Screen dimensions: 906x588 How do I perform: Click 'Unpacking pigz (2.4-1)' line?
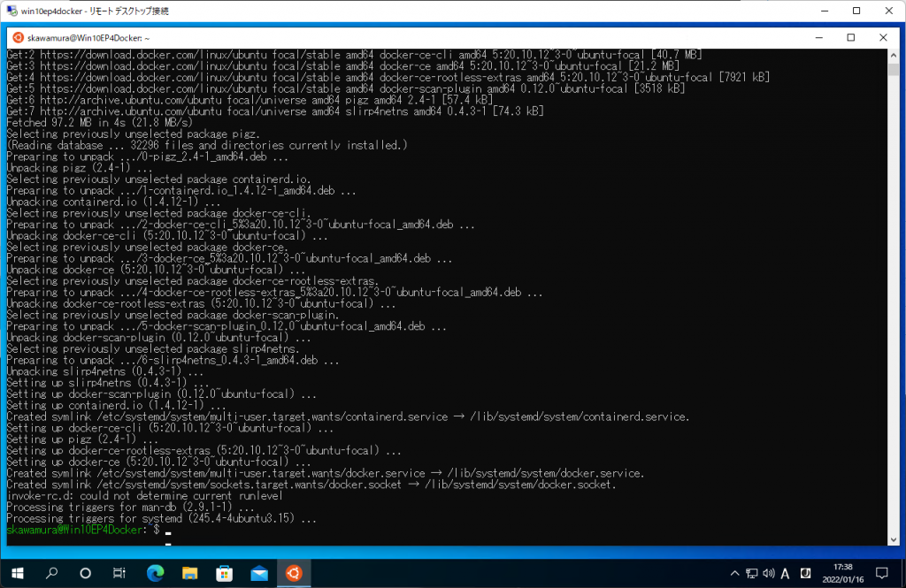[x=79, y=167]
